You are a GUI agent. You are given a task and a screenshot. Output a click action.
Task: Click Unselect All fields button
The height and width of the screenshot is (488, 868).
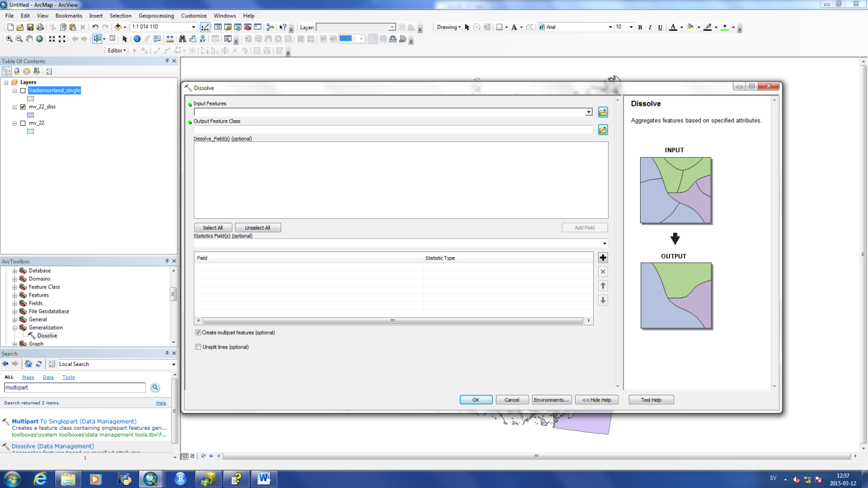tap(258, 228)
